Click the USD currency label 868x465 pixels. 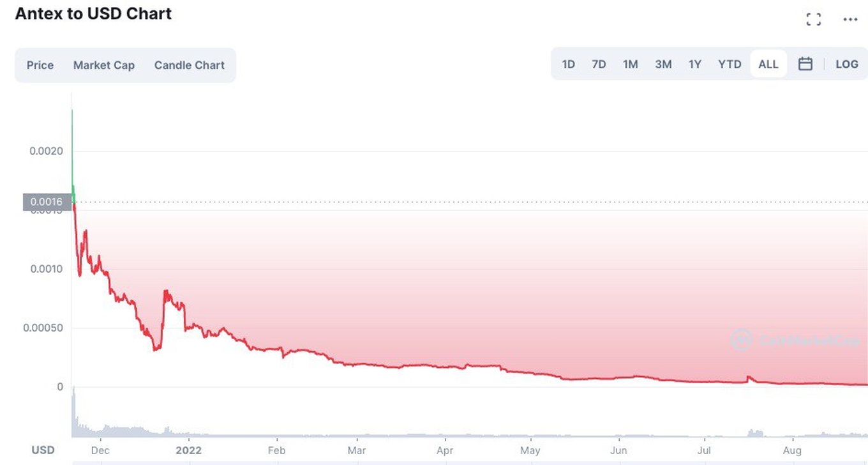click(42, 450)
